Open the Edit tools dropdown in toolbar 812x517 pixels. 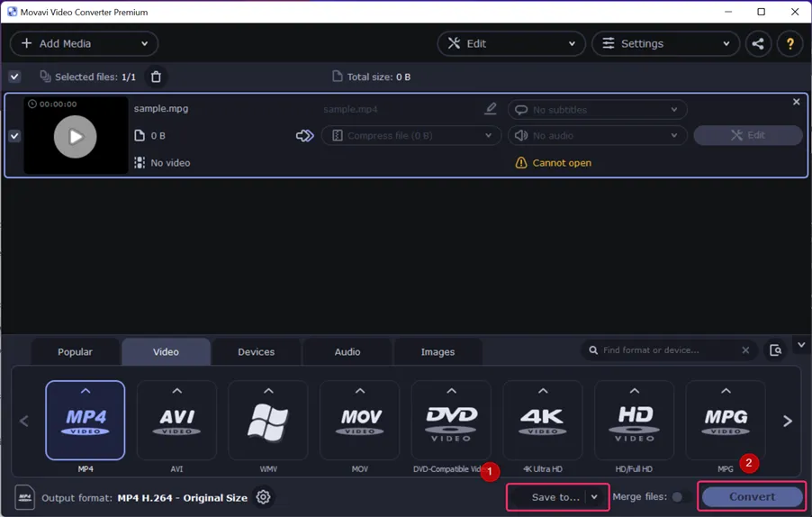click(511, 43)
